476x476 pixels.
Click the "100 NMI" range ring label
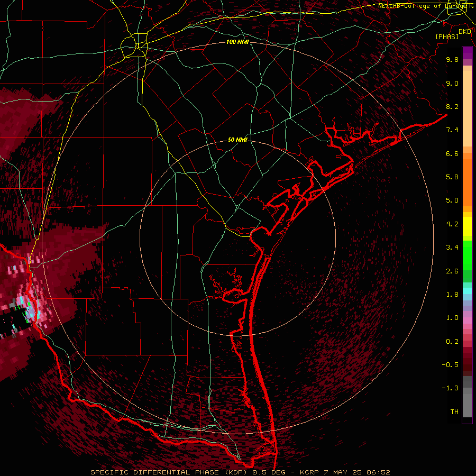(237, 42)
